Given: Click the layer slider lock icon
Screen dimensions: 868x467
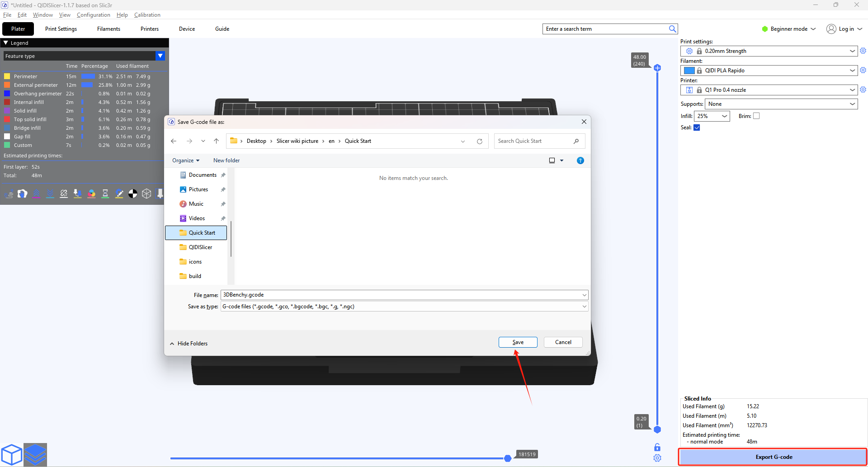Looking at the screenshot, I should [657, 447].
